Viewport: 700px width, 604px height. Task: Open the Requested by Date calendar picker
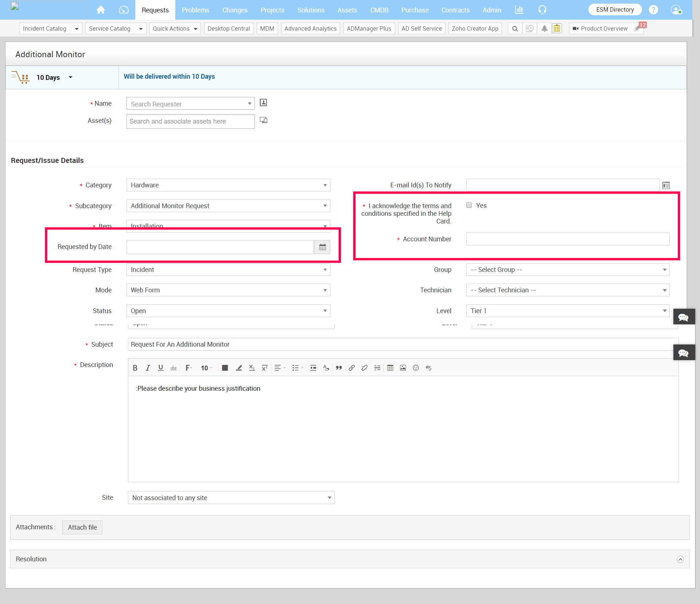(322, 247)
